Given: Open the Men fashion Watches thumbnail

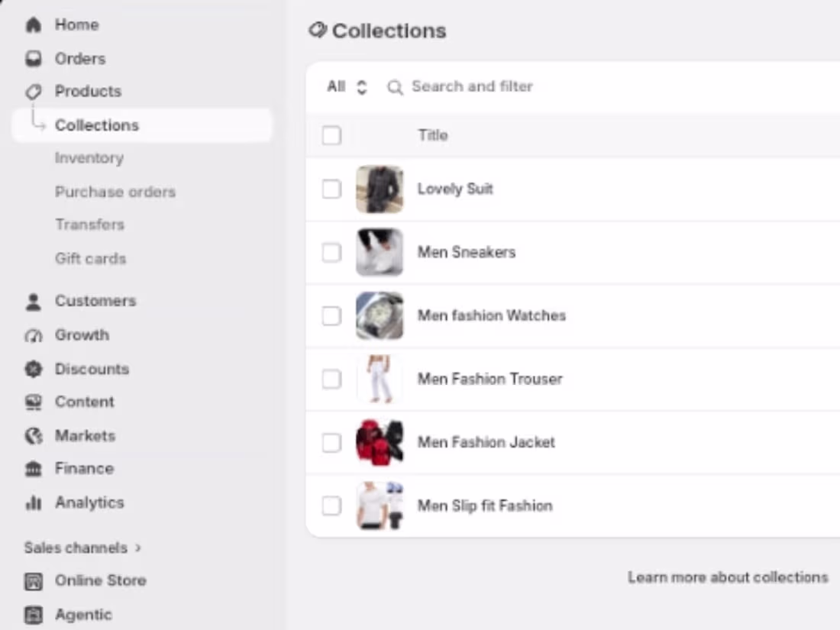Looking at the screenshot, I should pyautogui.click(x=380, y=315).
